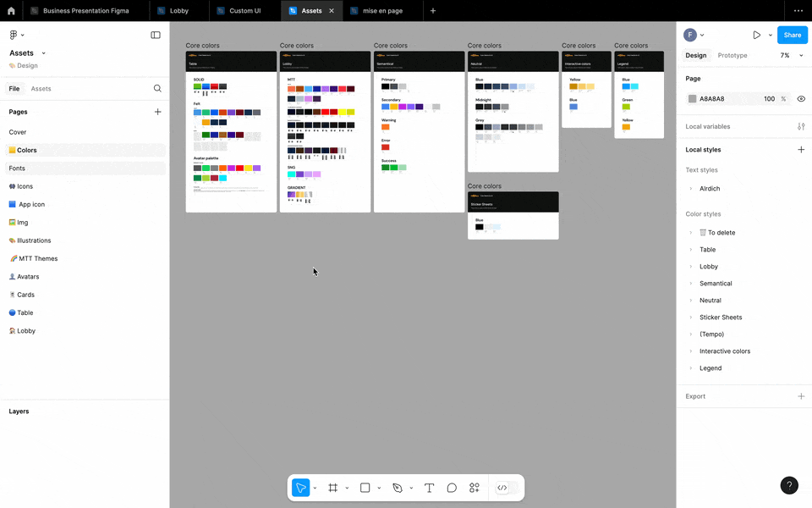This screenshot has height=508, width=812.
Task: Click the page background color swatch
Action: (692, 99)
